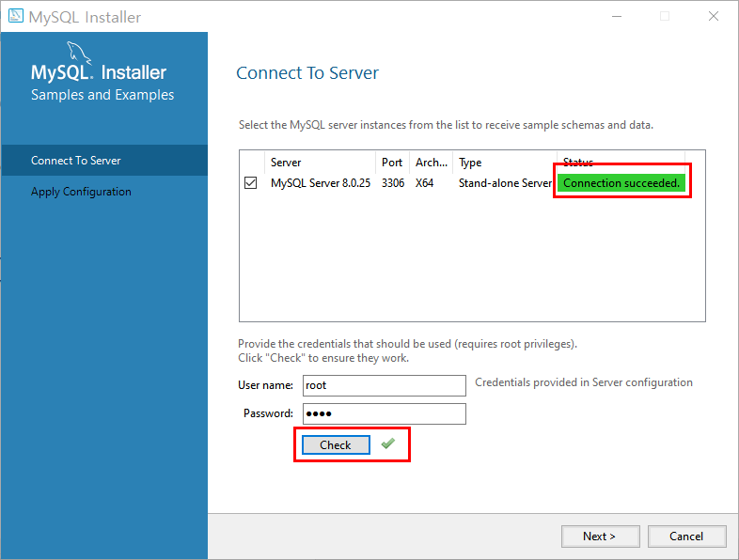Click the Status column header
The height and width of the screenshot is (560, 739).
coord(621,163)
